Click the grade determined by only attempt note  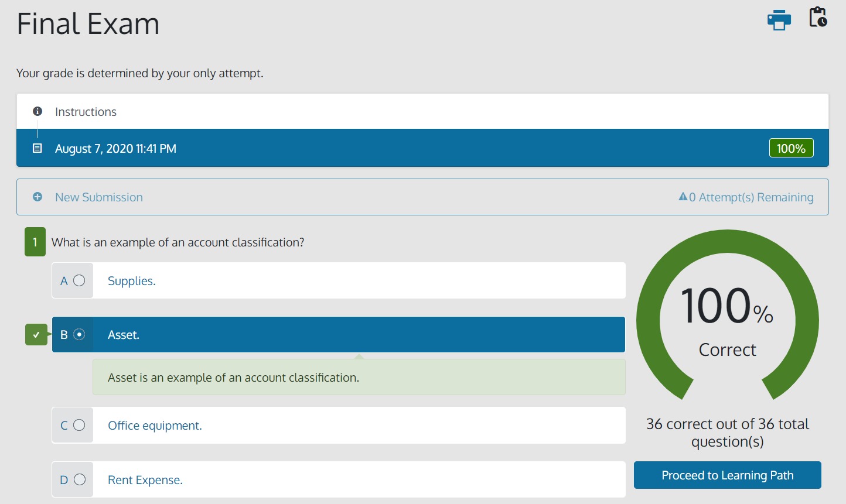tap(140, 73)
